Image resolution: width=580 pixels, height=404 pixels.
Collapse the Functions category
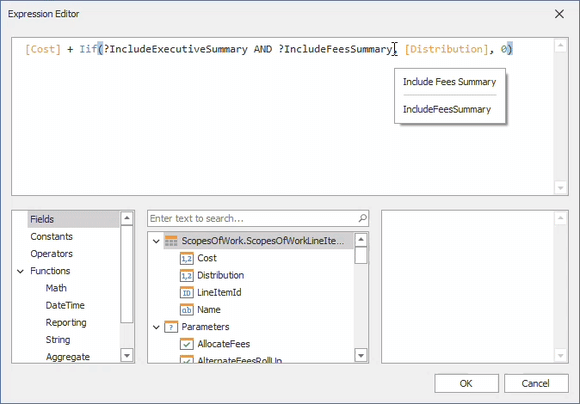click(20, 271)
